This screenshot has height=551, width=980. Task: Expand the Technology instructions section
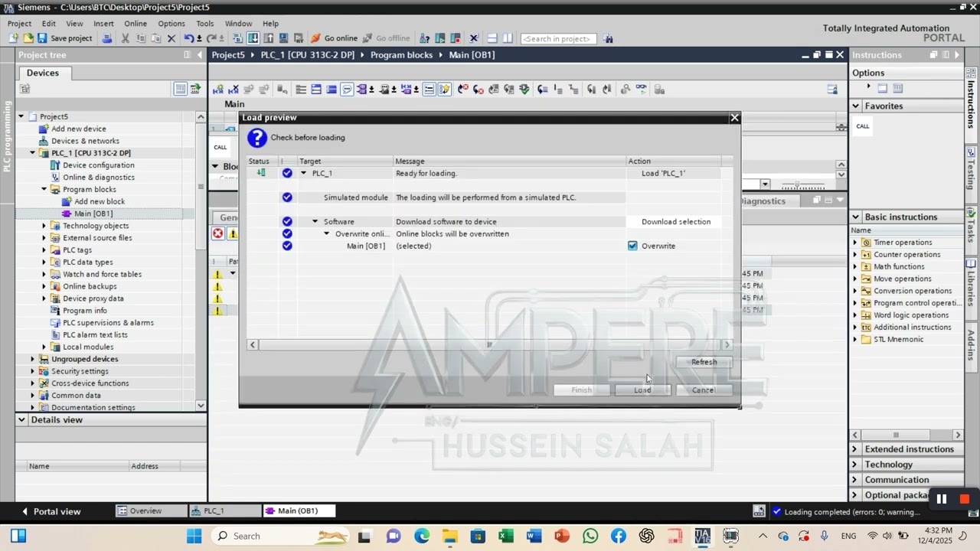click(855, 465)
